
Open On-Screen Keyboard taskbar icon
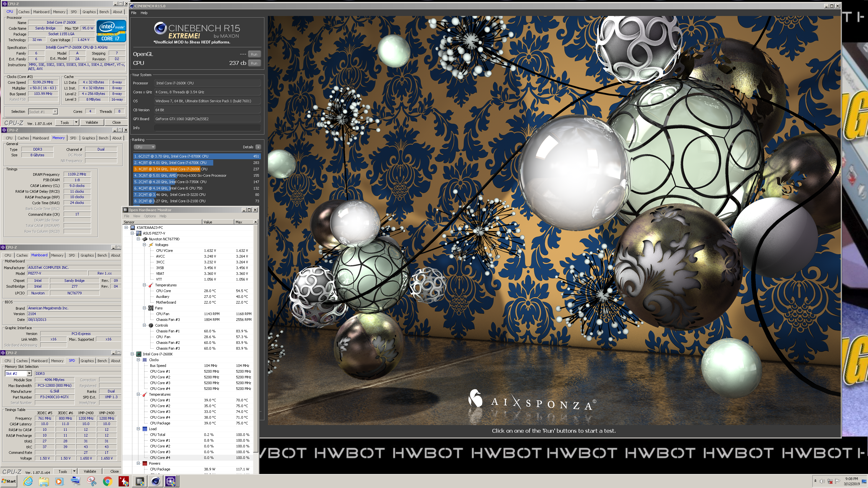[x=75, y=481]
